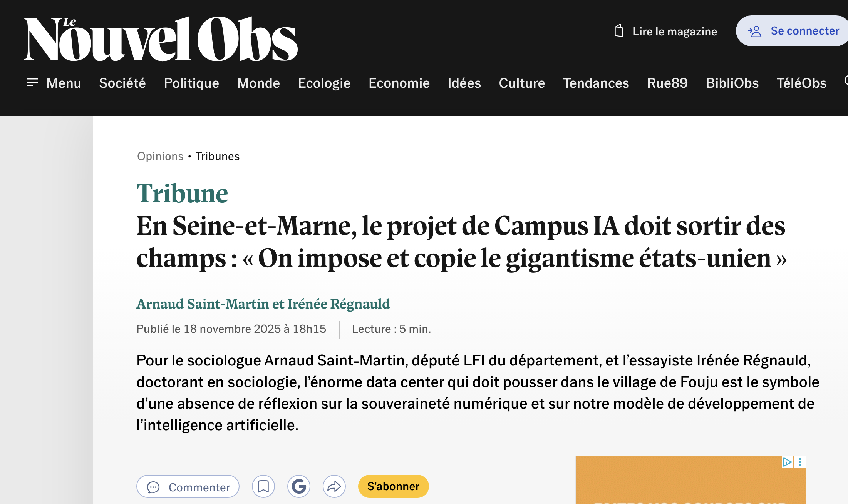Viewport: 848px width, 504px height.
Task: Navigate to the Ecologie section
Action: tap(324, 83)
